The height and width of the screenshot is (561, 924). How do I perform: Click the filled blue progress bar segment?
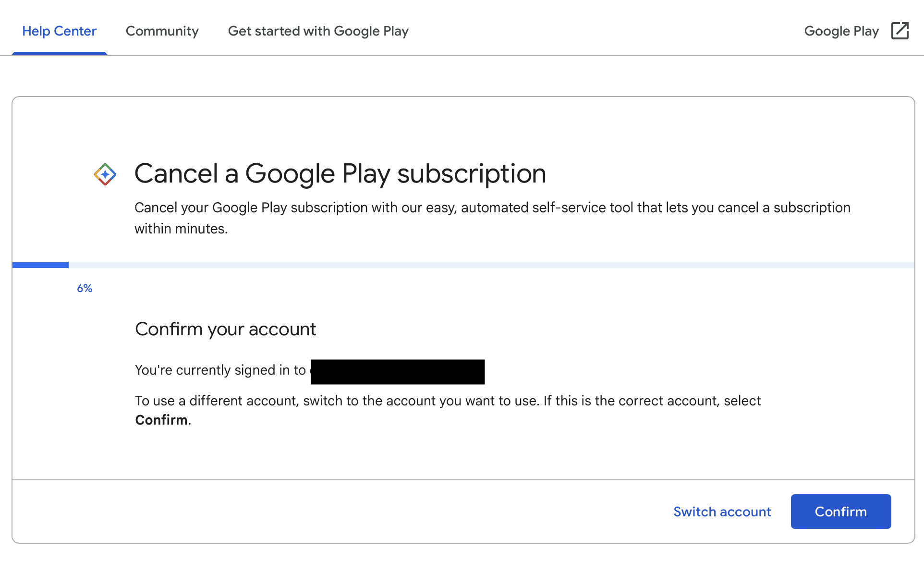40,265
